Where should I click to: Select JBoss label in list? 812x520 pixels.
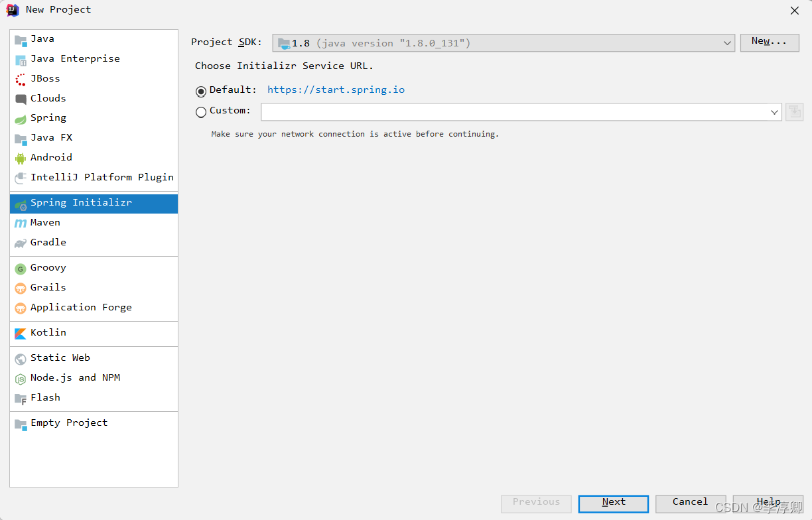point(45,79)
